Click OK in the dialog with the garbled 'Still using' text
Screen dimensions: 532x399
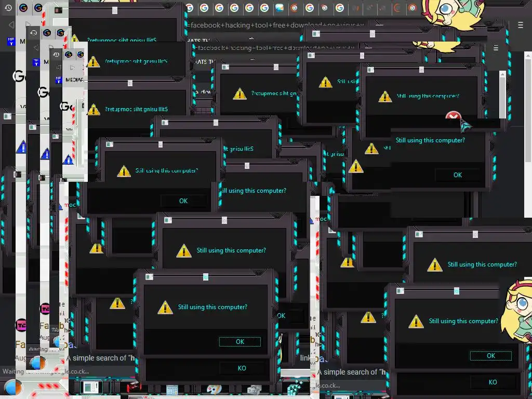click(x=183, y=201)
